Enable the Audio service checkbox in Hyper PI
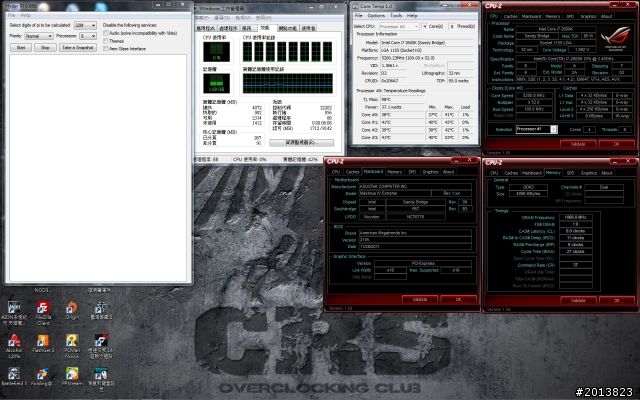 [x=106, y=33]
